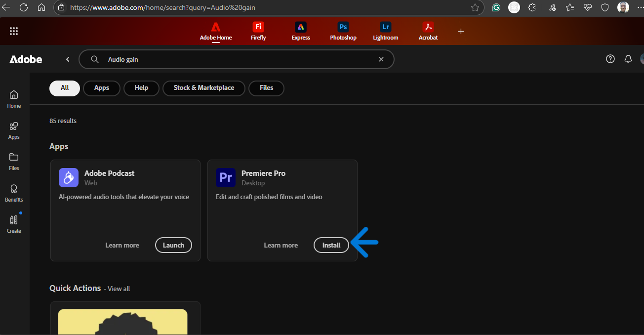The image size is (644, 335).
Task: Open the notifications bell
Action: 628,59
